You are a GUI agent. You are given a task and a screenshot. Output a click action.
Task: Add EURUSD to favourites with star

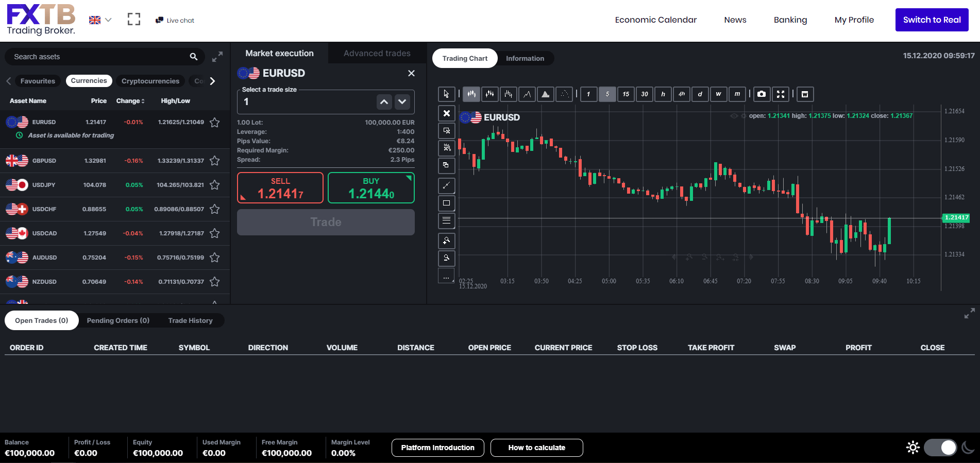pos(215,123)
